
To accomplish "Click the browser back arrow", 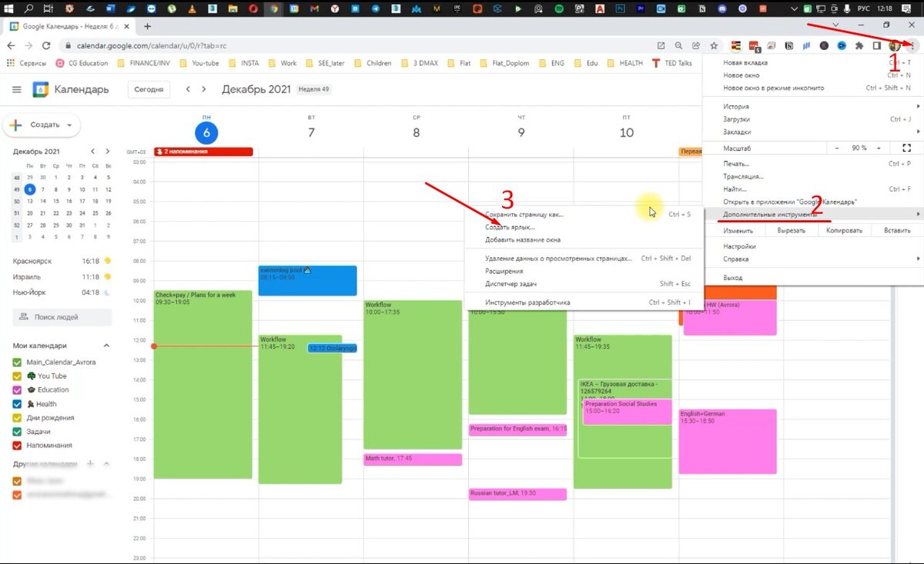I will pos(11,45).
